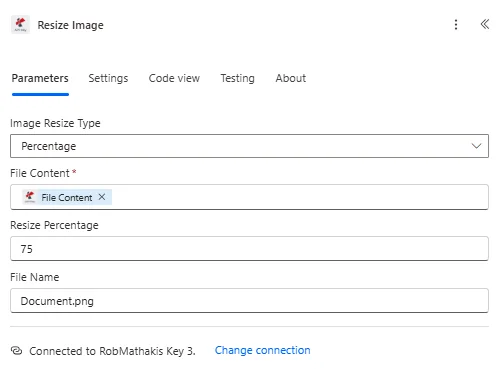Image resolution: width=497 pixels, height=369 pixels.
Task: Click the connection link icon beside Connected to
Action: click(x=16, y=351)
